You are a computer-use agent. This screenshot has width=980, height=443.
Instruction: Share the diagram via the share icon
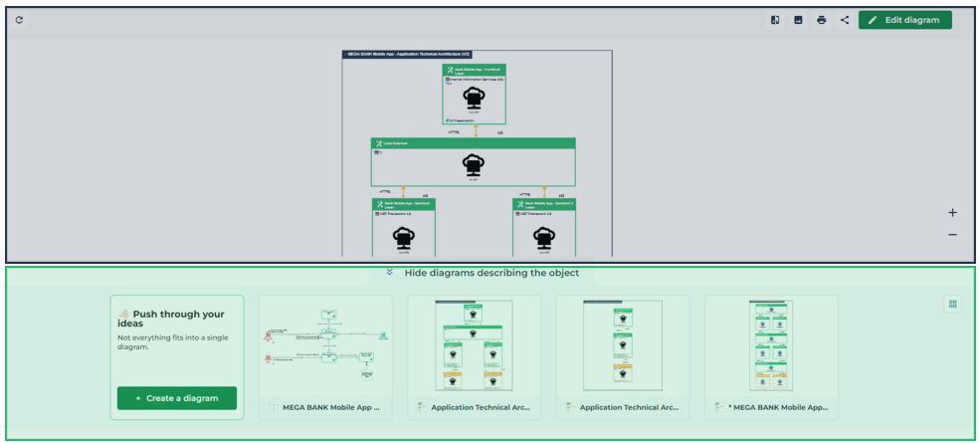click(x=845, y=20)
